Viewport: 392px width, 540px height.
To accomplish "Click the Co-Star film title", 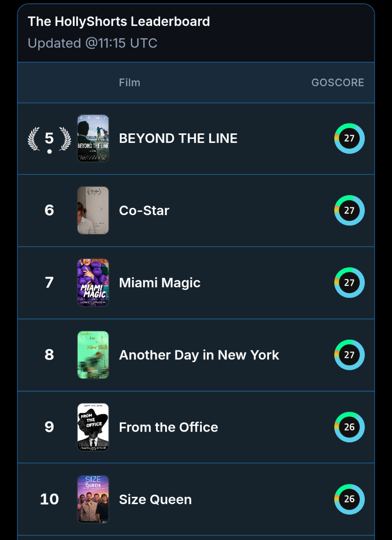I will (144, 211).
